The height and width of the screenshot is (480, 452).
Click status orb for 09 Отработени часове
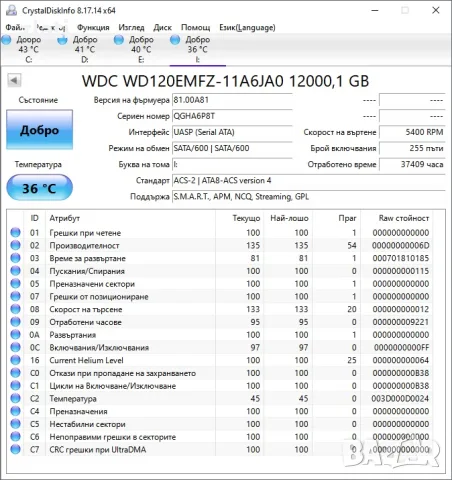15,322
